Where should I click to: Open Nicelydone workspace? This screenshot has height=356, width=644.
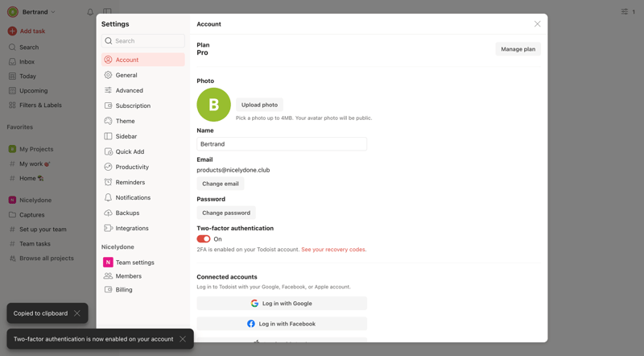coord(35,201)
